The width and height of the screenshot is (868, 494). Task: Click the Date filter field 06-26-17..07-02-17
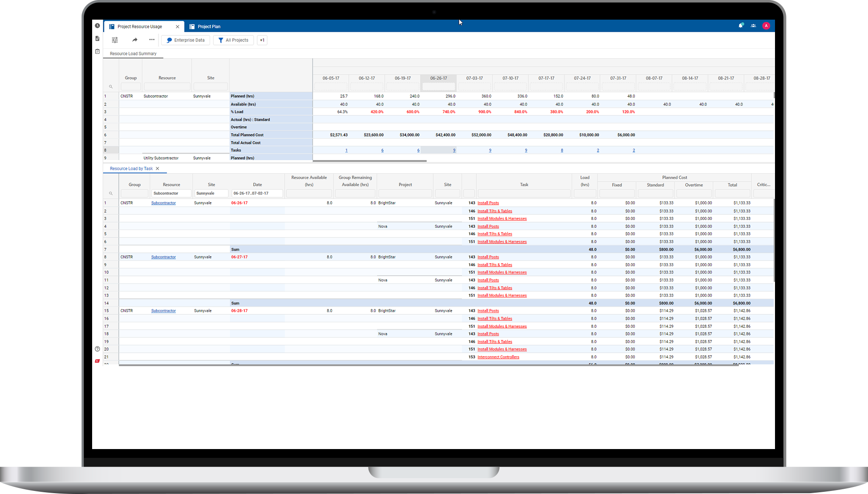coord(257,193)
